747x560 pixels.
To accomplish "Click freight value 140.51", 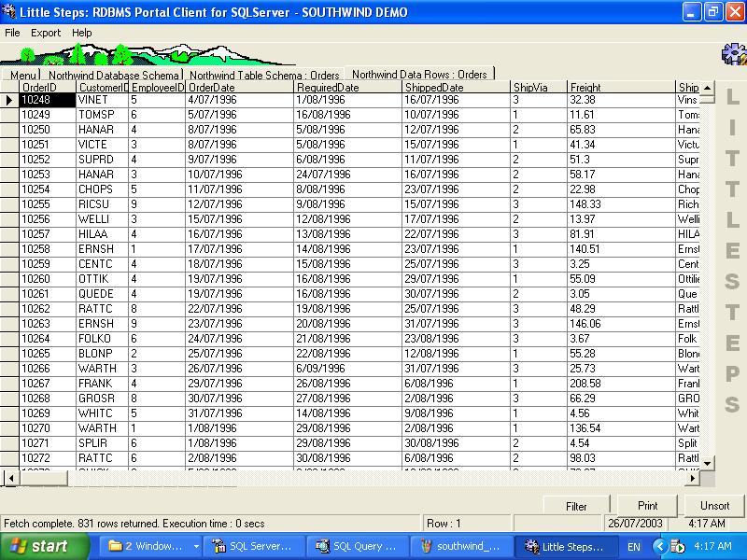I will 621,249.
